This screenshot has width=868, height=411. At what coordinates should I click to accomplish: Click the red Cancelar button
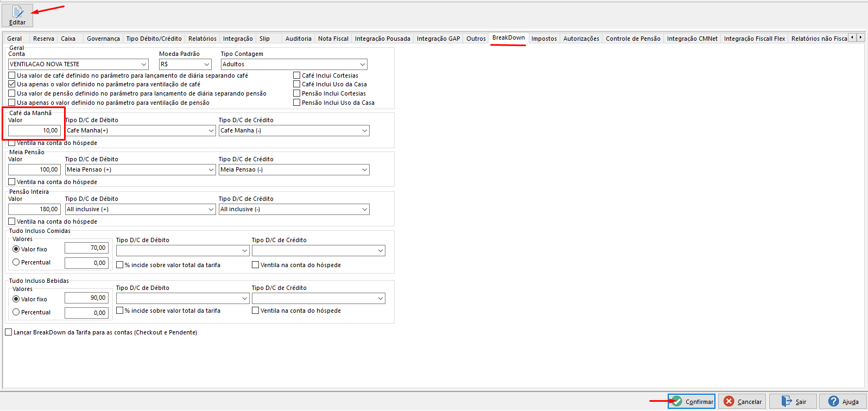click(742, 401)
